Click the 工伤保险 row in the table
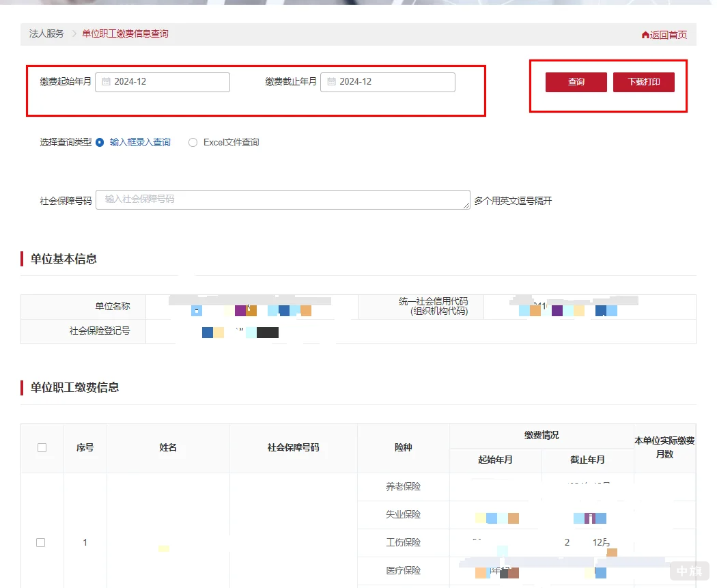The width and height of the screenshot is (717, 588). 403,542
